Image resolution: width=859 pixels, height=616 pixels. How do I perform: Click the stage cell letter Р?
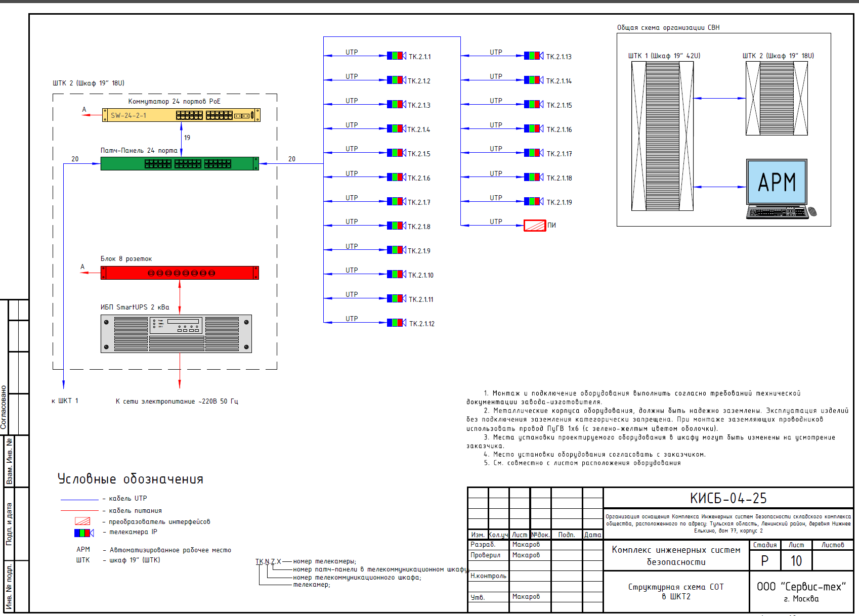click(765, 560)
